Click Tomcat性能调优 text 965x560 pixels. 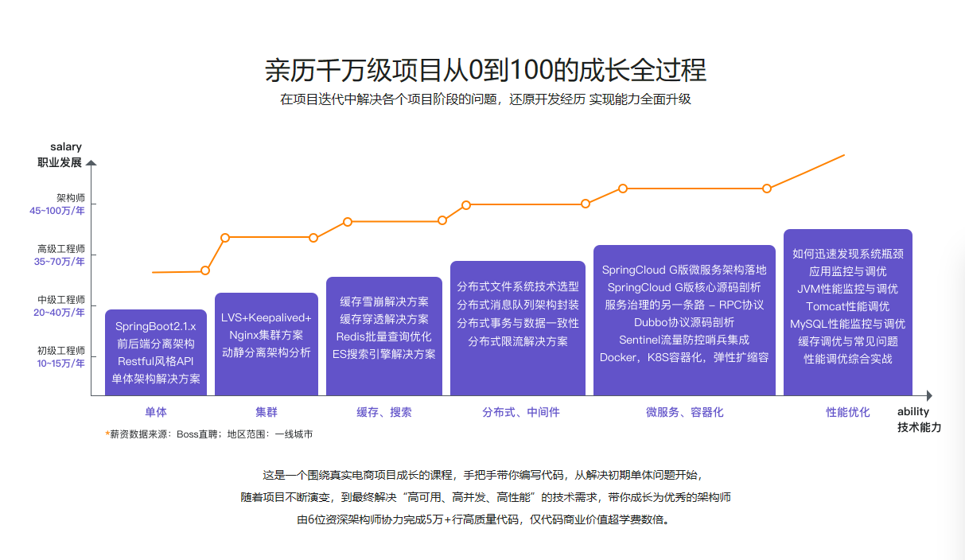pos(848,306)
